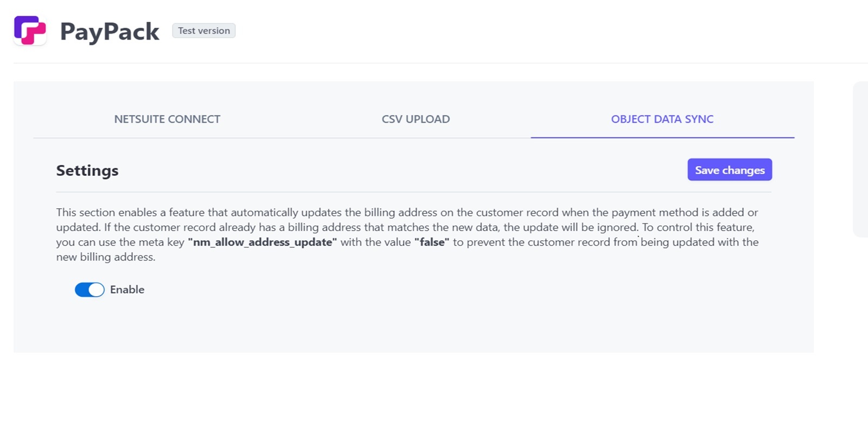
Task: Click the Enable label next to the switch
Action: (126, 290)
